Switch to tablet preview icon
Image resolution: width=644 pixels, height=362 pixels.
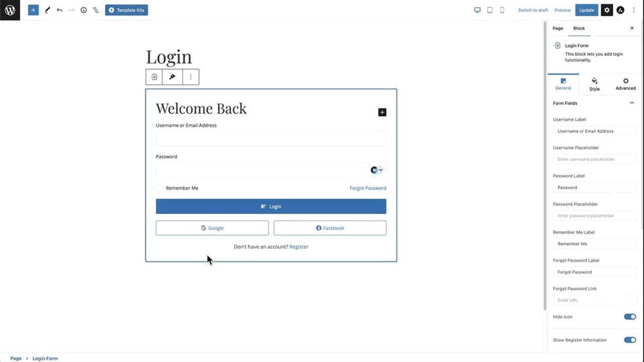490,10
